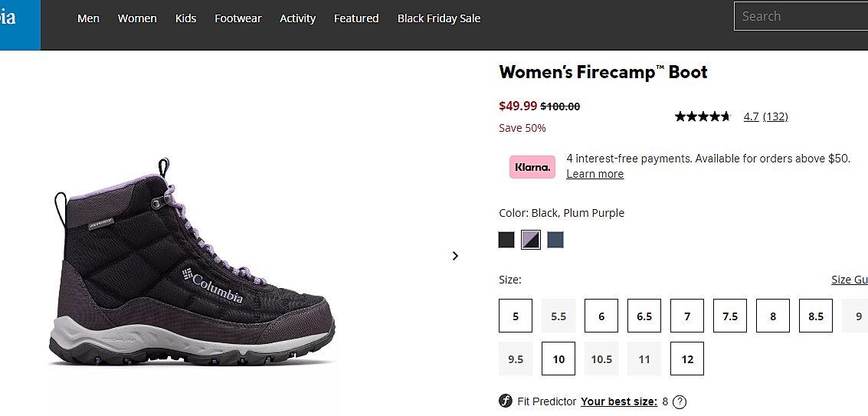Screen dimensions: 868x416
Task: Click the star rating icons
Action: [703, 116]
